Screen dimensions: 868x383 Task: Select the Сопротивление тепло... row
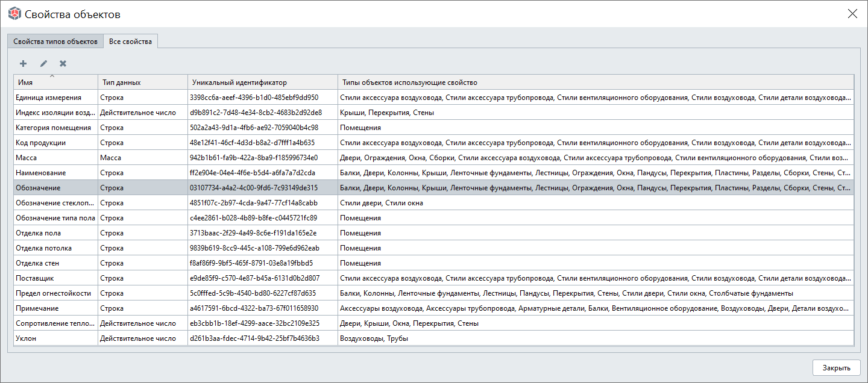434,323
